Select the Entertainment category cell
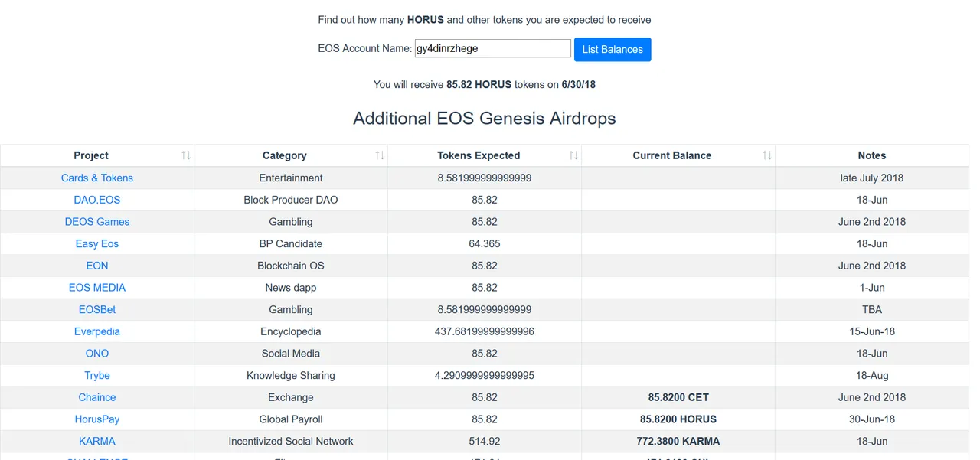 [x=291, y=178]
